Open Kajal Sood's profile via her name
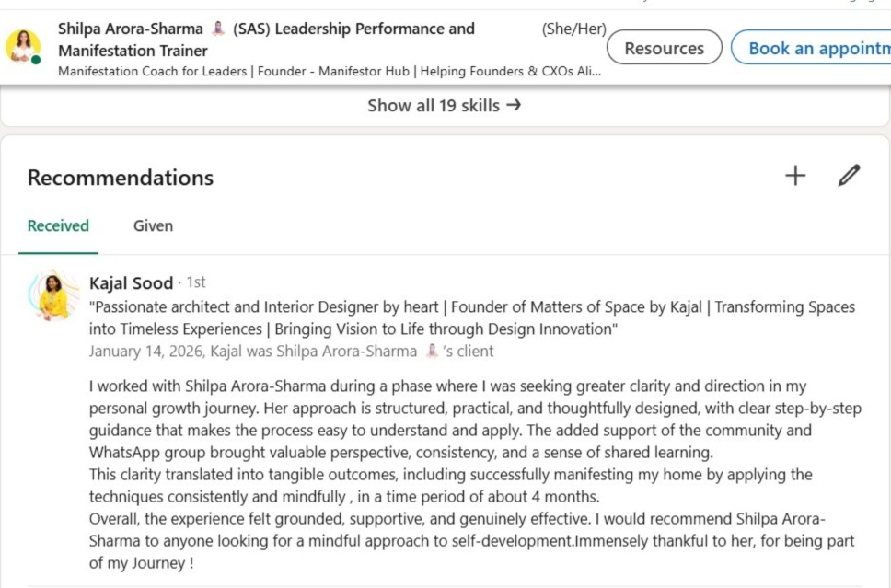Screen dimensions: 891x588 131,282
